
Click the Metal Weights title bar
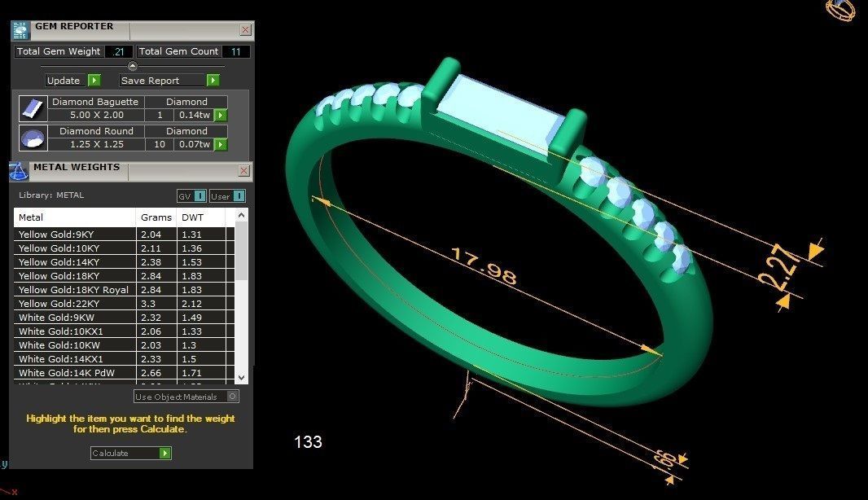pyautogui.click(x=133, y=171)
